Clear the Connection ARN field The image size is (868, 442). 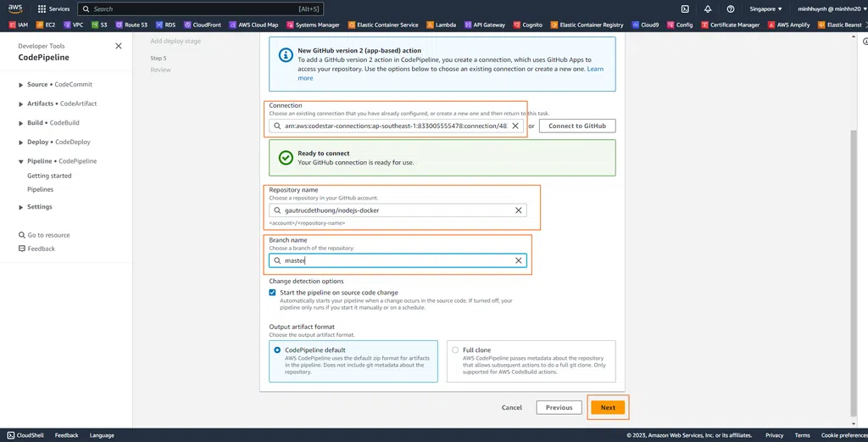point(515,126)
